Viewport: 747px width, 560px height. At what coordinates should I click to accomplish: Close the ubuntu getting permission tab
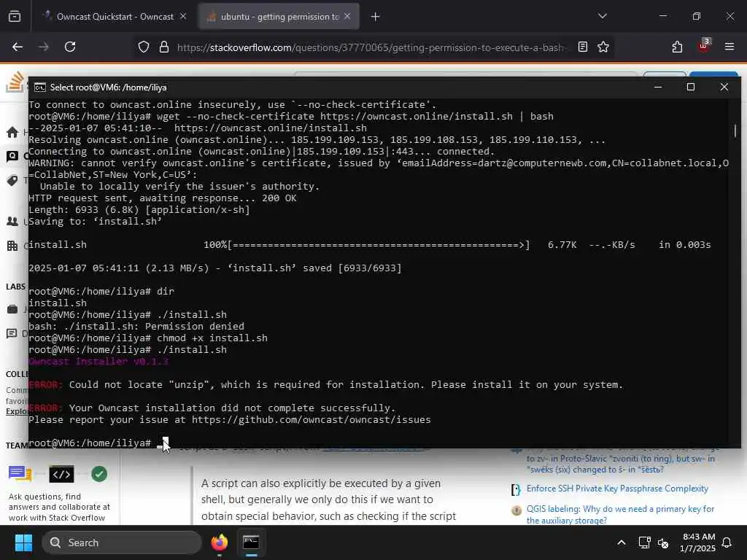347,17
